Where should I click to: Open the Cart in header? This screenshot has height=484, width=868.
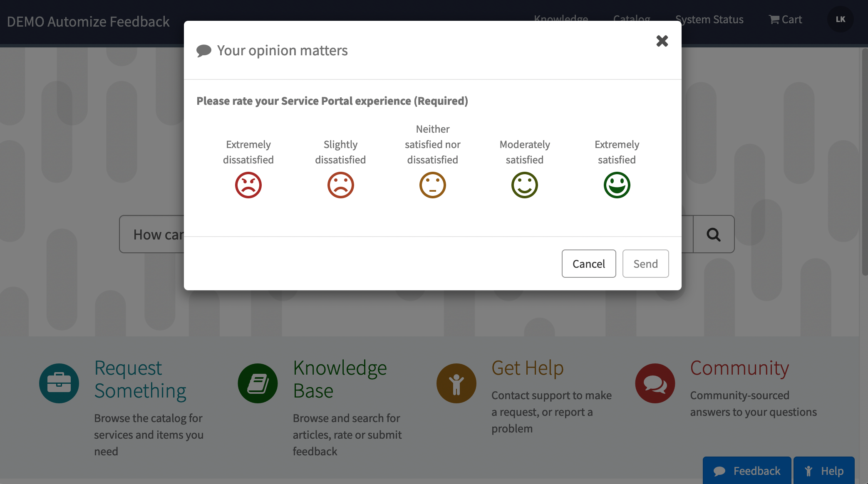(x=785, y=20)
